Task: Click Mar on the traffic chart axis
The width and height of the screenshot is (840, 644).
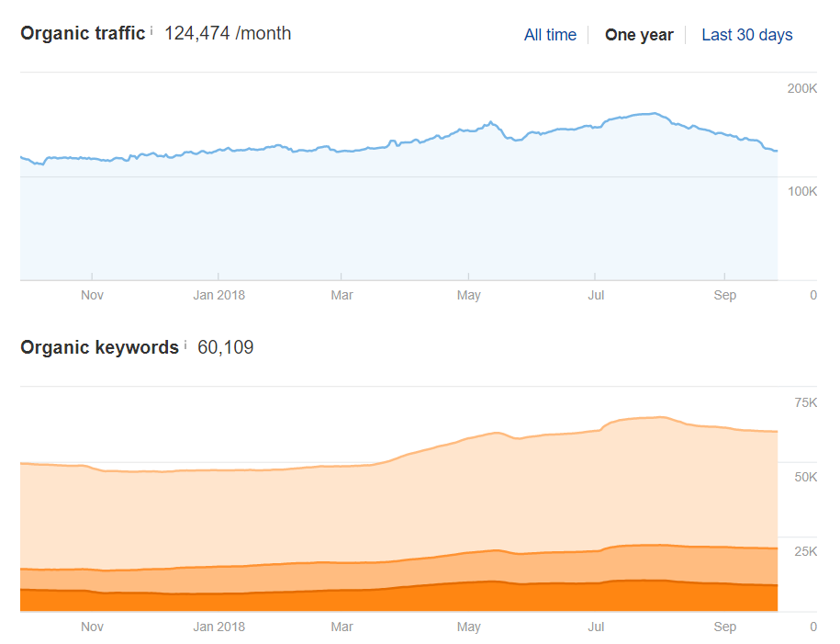Action: pos(342,295)
